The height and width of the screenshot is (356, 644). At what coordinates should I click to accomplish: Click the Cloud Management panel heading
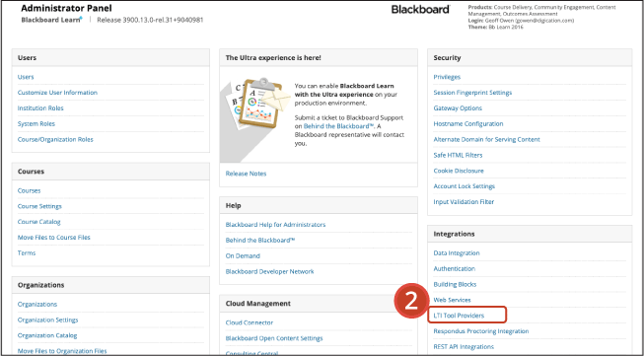(x=258, y=304)
